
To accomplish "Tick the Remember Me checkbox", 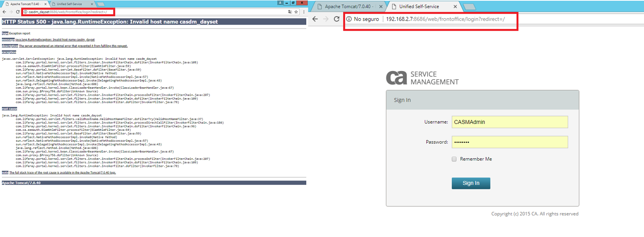I will [x=454, y=159].
